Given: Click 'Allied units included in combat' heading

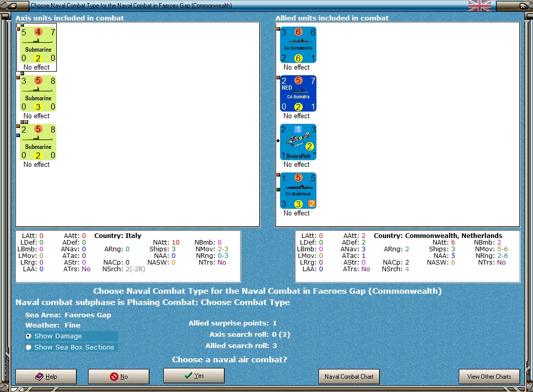Looking at the screenshot, I should pyautogui.click(x=332, y=18).
